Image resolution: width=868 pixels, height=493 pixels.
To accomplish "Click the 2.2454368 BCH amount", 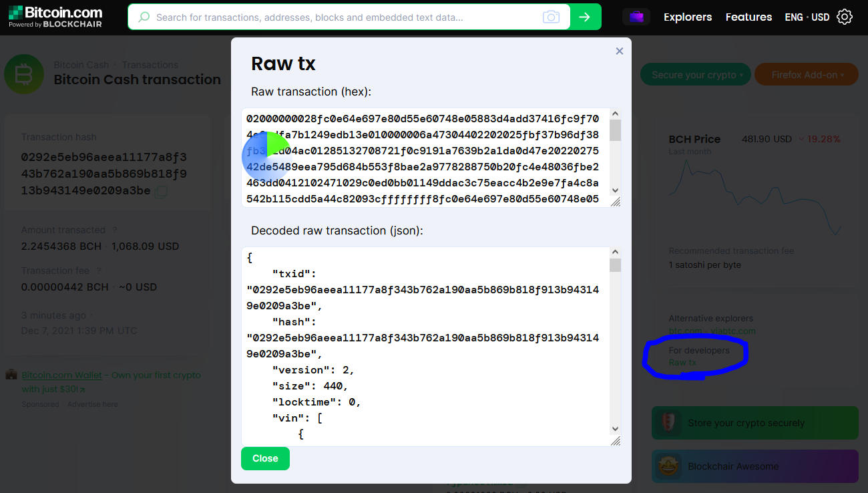I will (x=61, y=246).
